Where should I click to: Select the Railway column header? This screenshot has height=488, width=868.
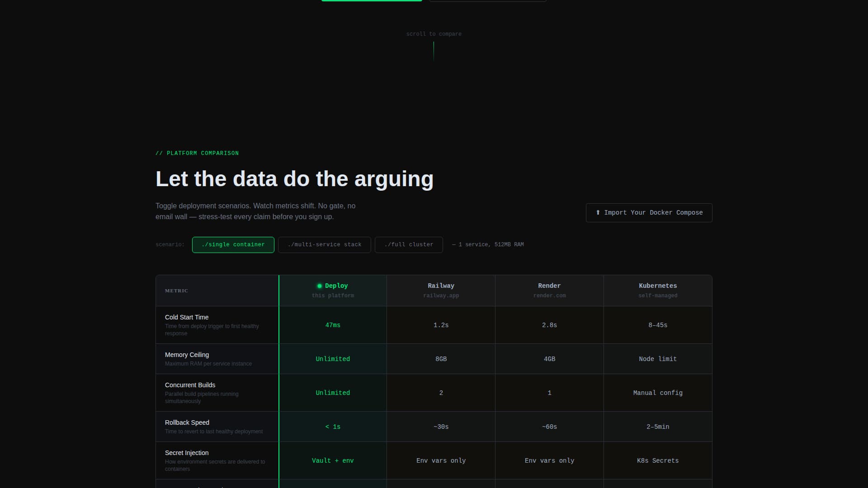point(441,291)
